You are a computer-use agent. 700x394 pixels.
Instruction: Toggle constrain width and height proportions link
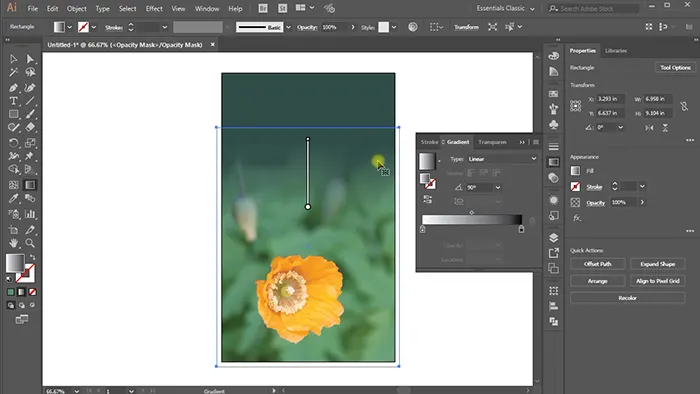click(684, 106)
